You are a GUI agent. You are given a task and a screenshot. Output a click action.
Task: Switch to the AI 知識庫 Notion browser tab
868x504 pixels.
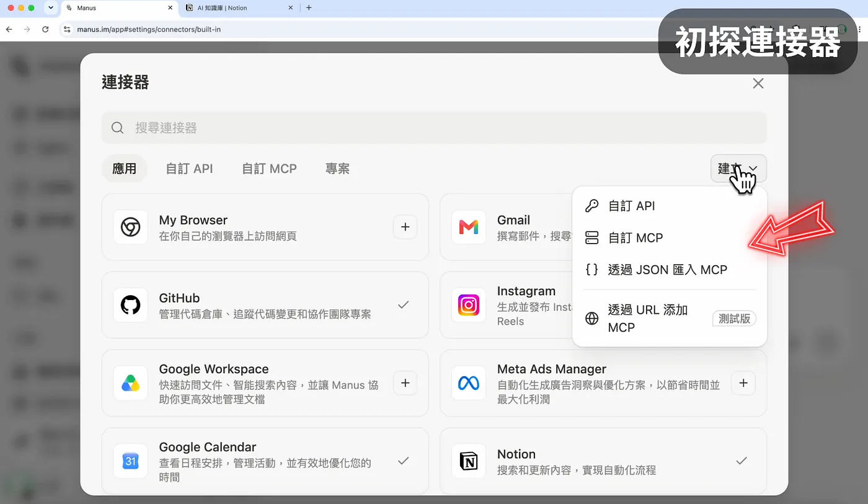coord(239,8)
